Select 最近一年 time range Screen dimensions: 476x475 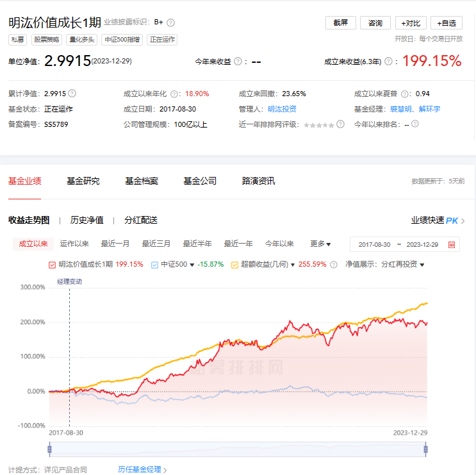click(x=238, y=244)
